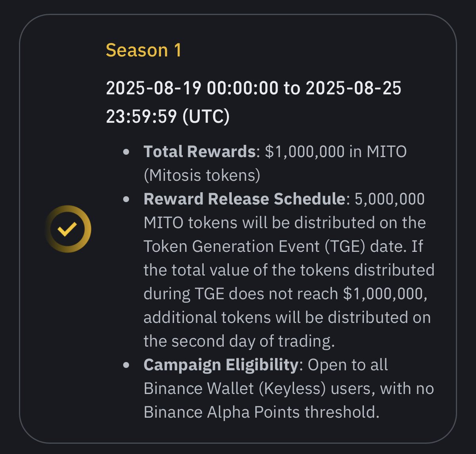Click the (Mitosis tokens) text
The height and width of the screenshot is (454, 476).
202,175
